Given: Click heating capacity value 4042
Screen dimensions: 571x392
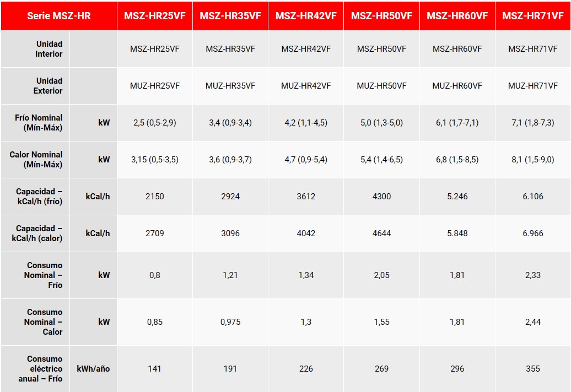Looking at the screenshot, I should tap(306, 233).
